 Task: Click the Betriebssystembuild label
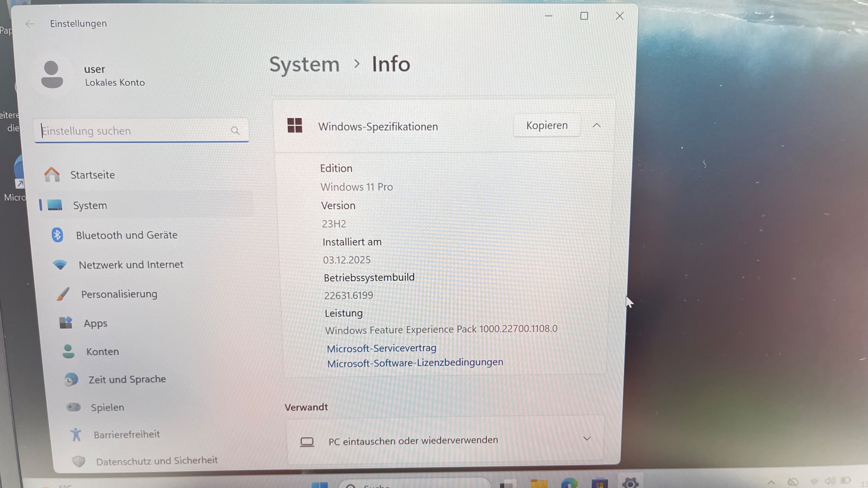click(x=369, y=278)
